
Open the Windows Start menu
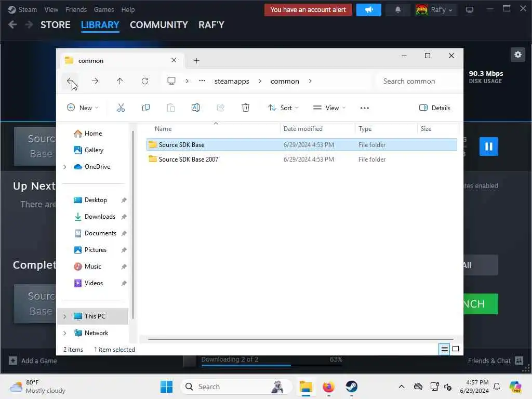pyautogui.click(x=166, y=387)
